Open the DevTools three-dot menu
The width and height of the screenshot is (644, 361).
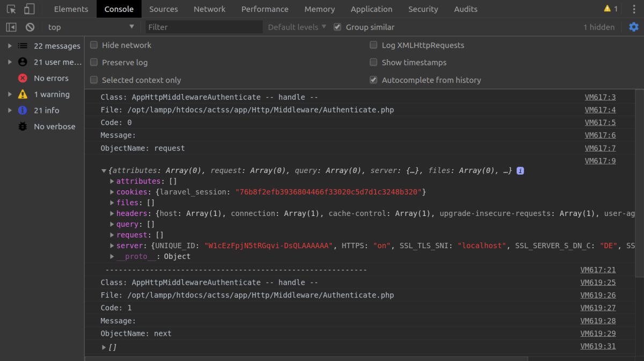click(x=634, y=9)
